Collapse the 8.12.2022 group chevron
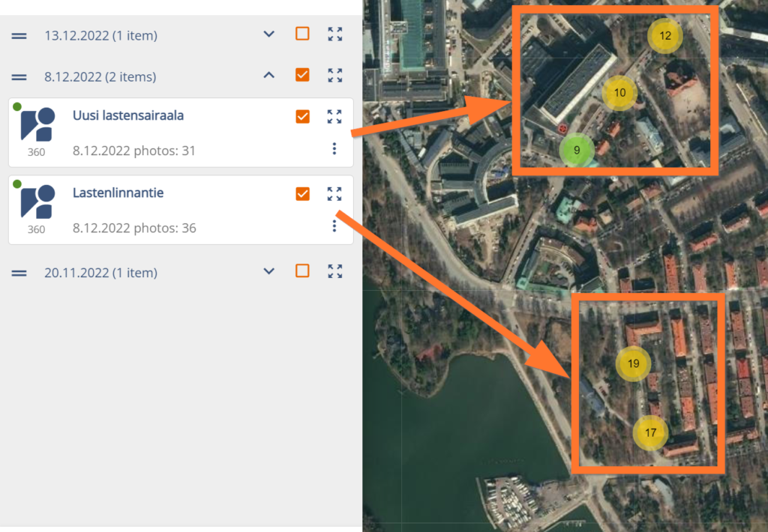The height and width of the screenshot is (532, 768). click(269, 76)
